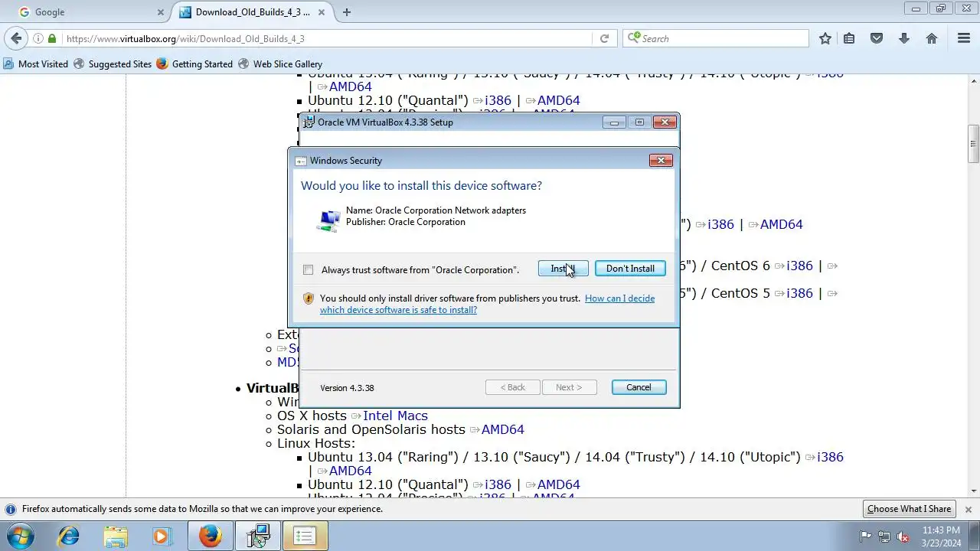Open Windows Explorer folder on taskbar
Viewport: 980px width, 551px height.
point(116,536)
